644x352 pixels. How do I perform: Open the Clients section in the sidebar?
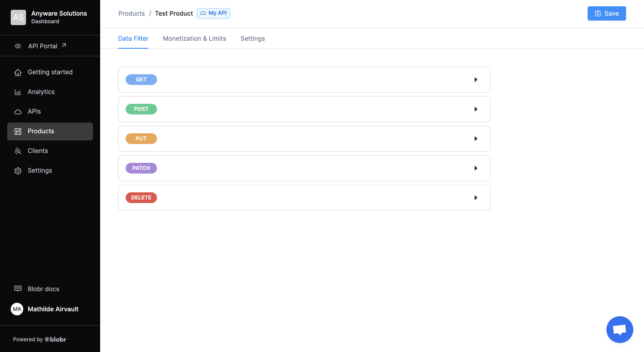click(x=38, y=151)
